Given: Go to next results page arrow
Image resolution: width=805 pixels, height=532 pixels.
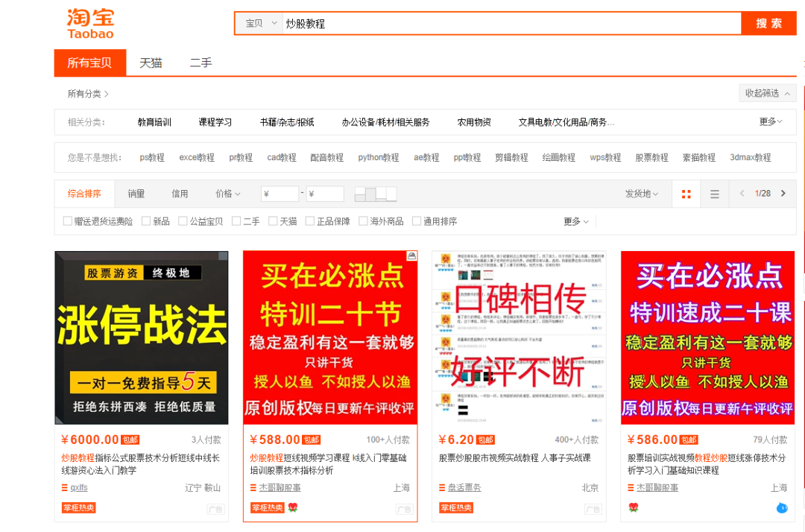Looking at the screenshot, I should pos(783,194).
